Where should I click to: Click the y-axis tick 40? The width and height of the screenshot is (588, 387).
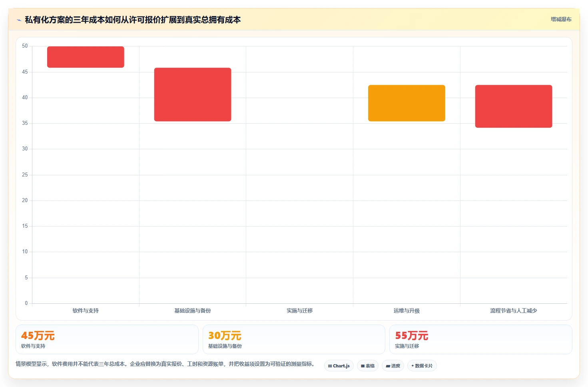tap(25, 97)
